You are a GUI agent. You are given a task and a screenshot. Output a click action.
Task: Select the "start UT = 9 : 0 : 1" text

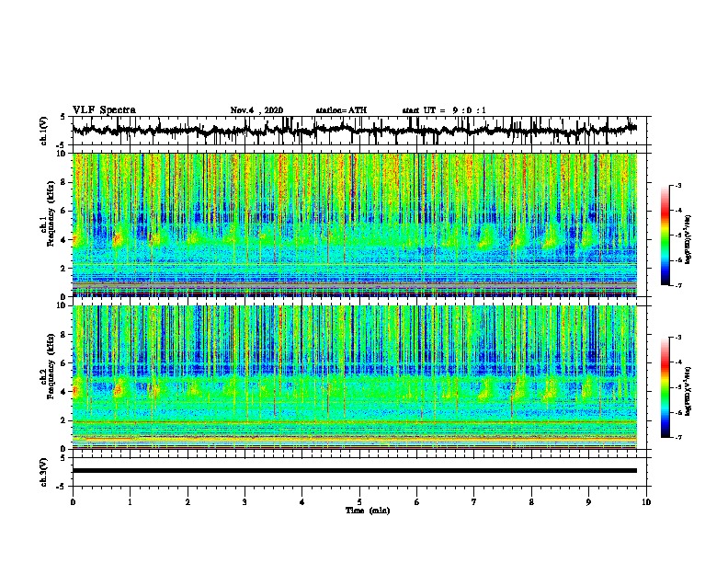click(x=444, y=110)
